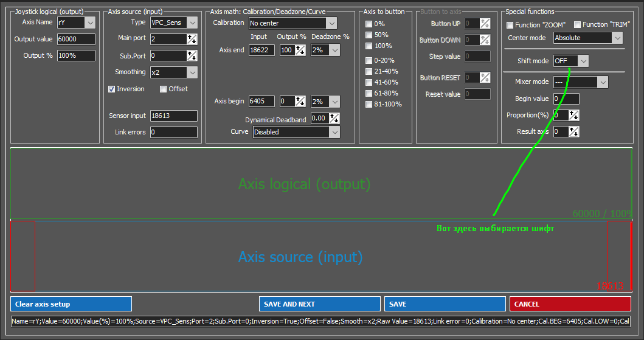Viewport: 644px width, 340px height.
Task: Enable the Function "ZOOM" checkbox
Action: click(x=510, y=25)
